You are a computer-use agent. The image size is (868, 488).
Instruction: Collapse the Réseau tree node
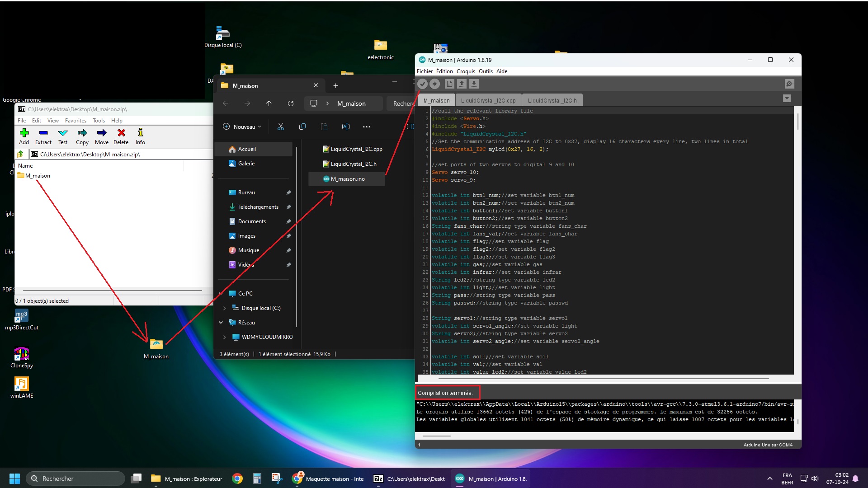[221, 323]
